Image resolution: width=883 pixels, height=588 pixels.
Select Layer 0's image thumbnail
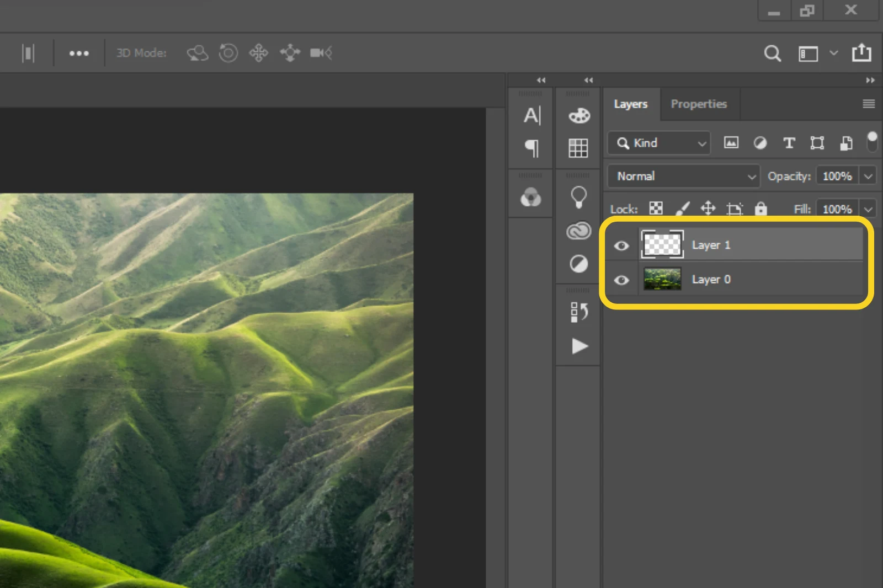[662, 280]
